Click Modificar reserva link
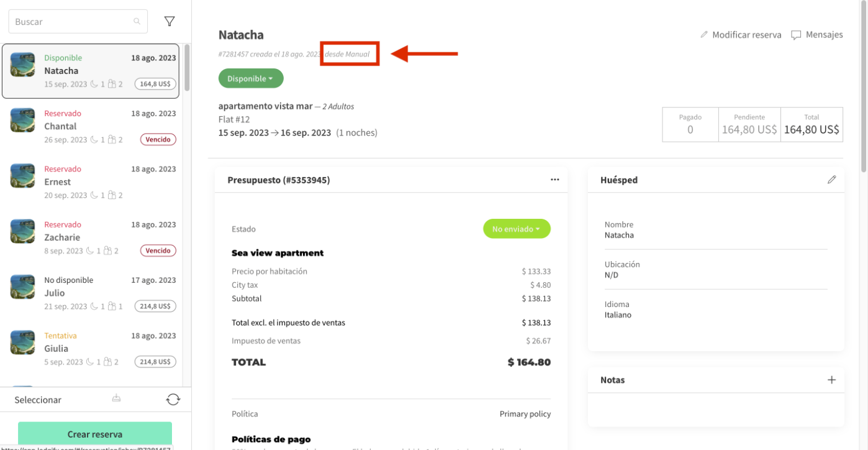The image size is (868, 450). (741, 35)
